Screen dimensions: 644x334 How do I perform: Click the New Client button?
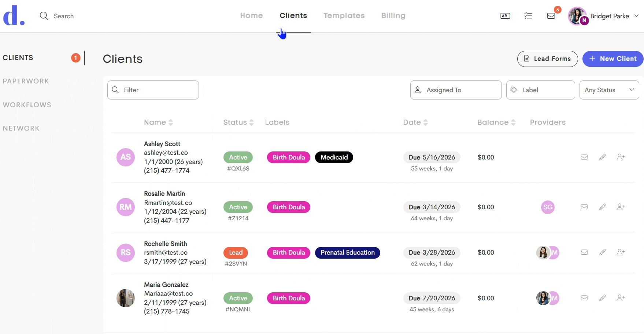(613, 59)
